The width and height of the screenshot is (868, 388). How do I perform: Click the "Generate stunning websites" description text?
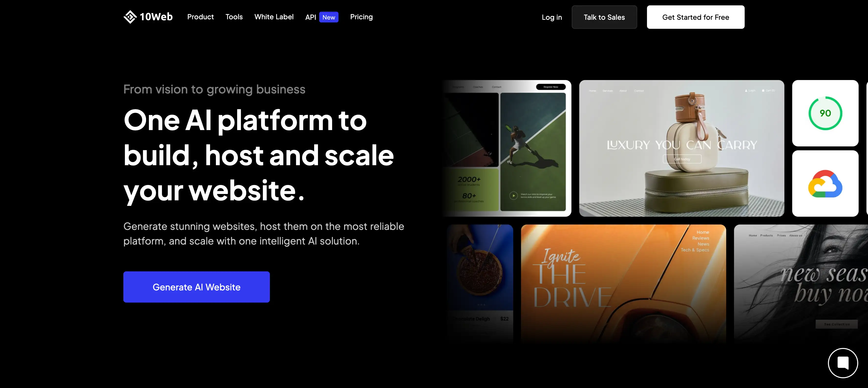(x=264, y=233)
